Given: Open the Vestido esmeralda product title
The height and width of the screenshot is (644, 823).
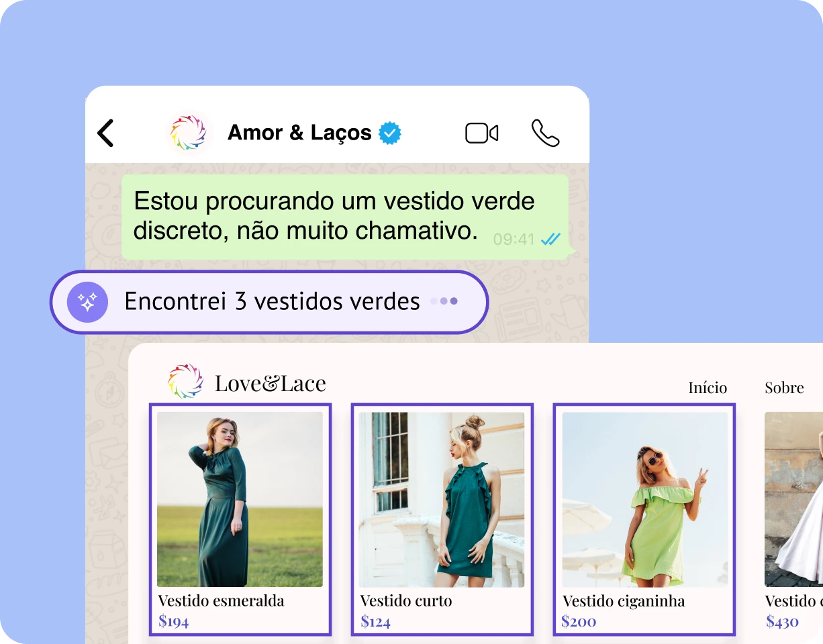Looking at the screenshot, I should pyautogui.click(x=221, y=600).
